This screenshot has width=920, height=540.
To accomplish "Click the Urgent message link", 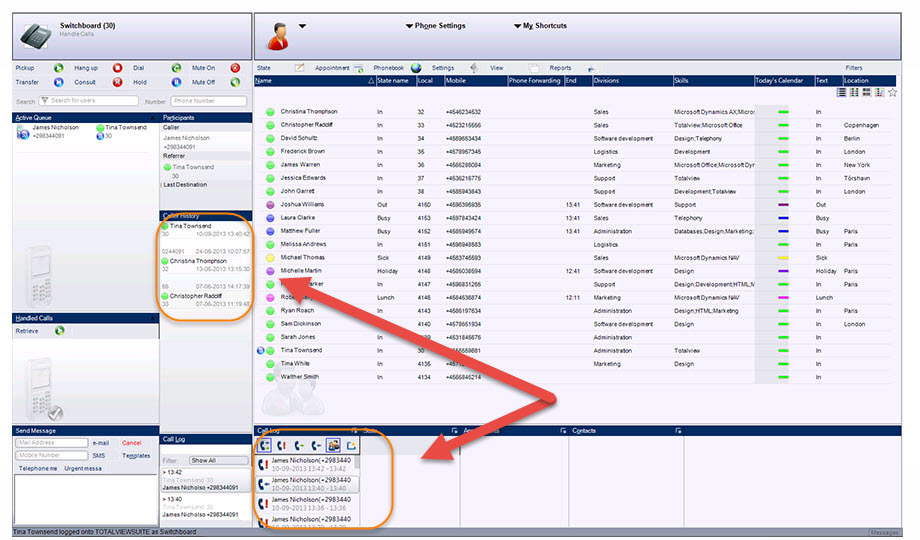I will (x=83, y=468).
